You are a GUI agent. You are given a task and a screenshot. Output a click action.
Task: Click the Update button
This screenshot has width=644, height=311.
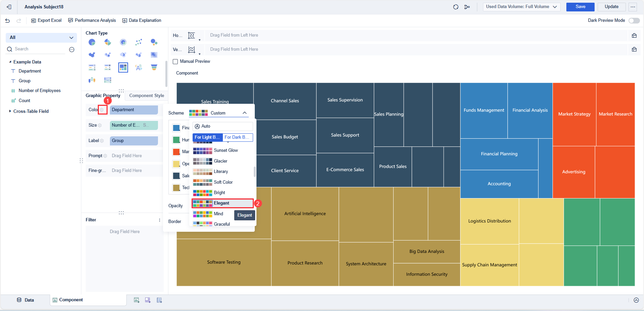click(612, 7)
